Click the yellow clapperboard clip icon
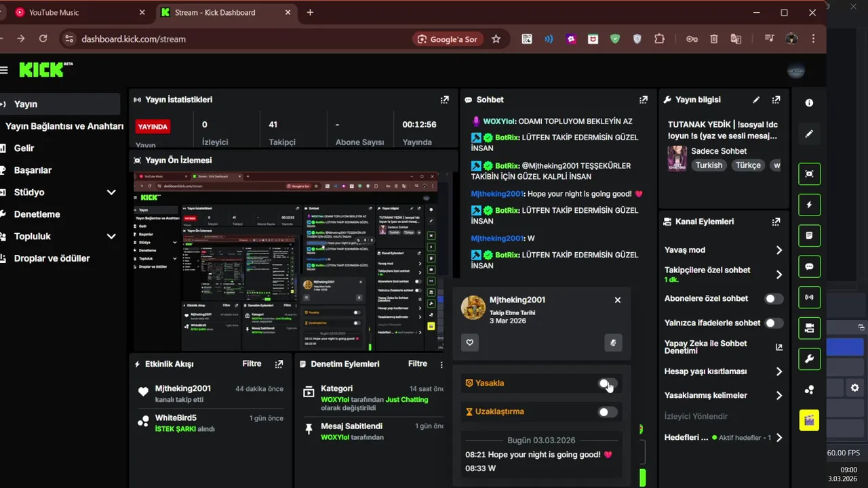Viewport: 868px width, 488px height. [809, 420]
